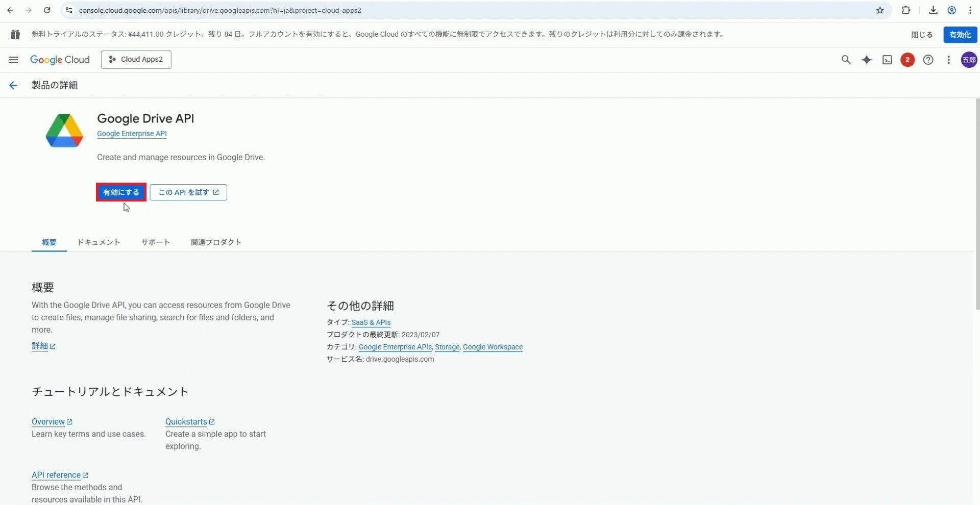The image size is (980, 505).
Task: Select the 関連プロダクト tab
Action: [216, 242]
